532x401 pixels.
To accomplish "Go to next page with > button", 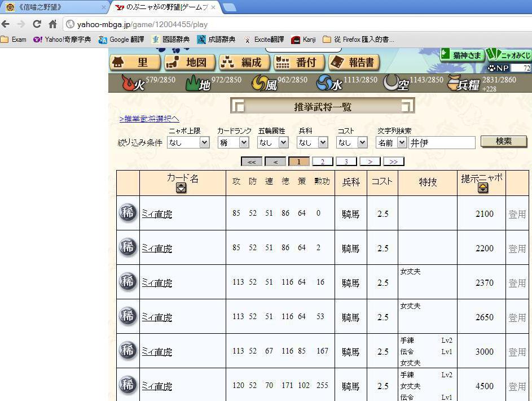I will (x=370, y=162).
